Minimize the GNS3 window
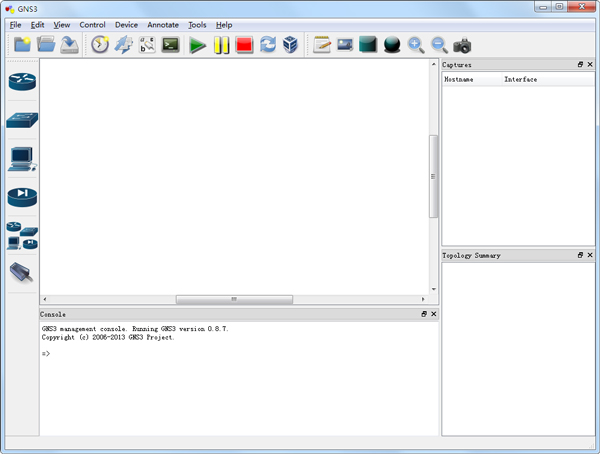The width and height of the screenshot is (600, 454). click(x=543, y=7)
